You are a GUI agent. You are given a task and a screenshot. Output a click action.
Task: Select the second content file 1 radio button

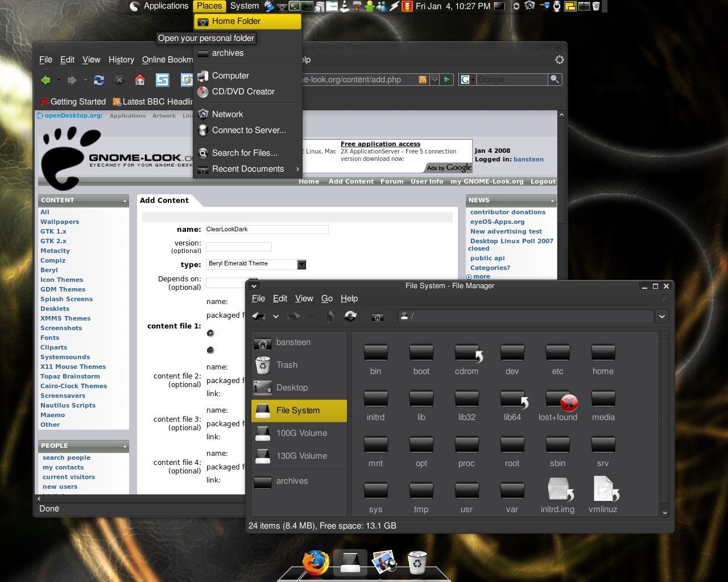(210, 350)
